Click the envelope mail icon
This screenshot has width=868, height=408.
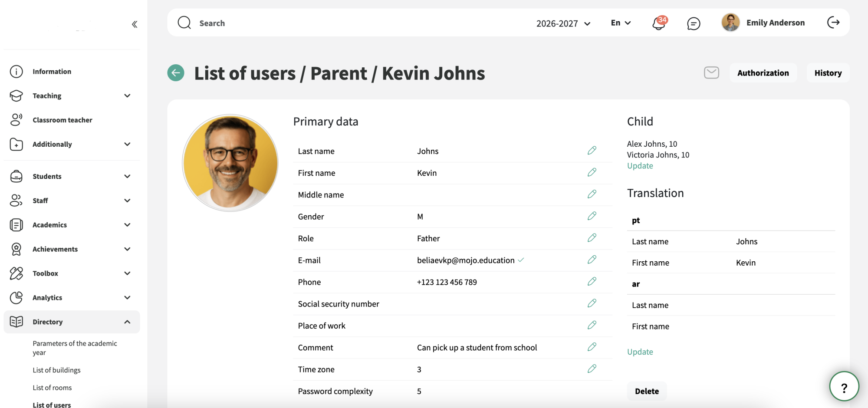[711, 72]
